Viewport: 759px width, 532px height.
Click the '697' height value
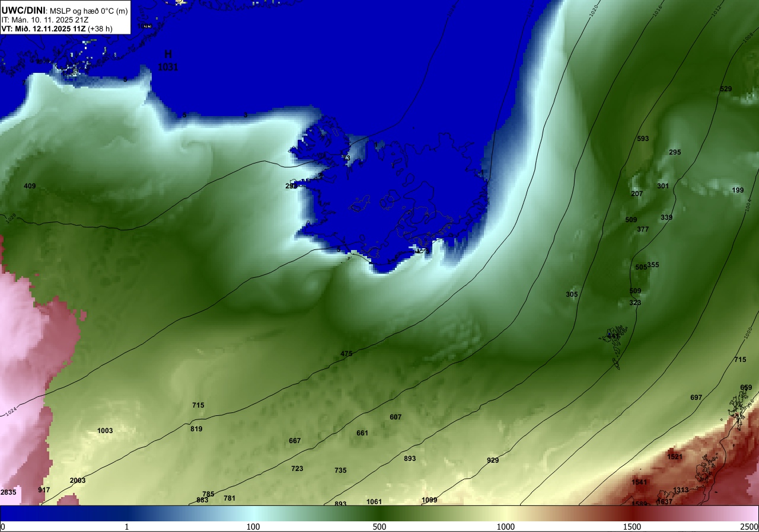click(x=696, y=398)
